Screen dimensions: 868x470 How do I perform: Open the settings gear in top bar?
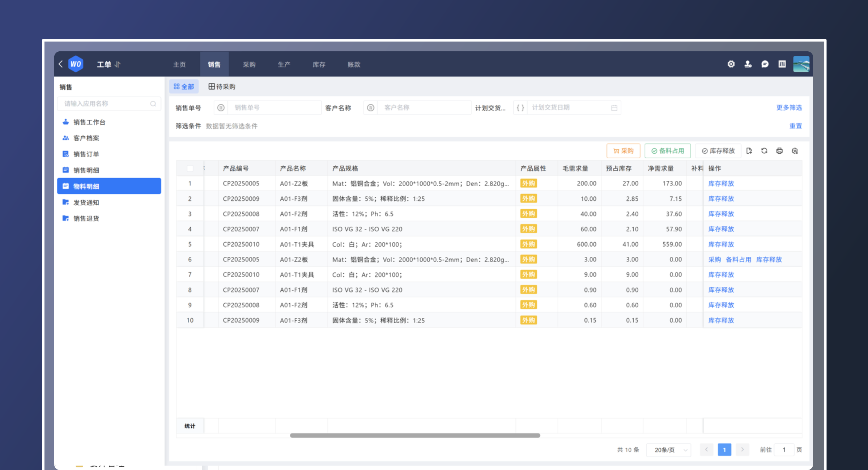coord(731,64)
